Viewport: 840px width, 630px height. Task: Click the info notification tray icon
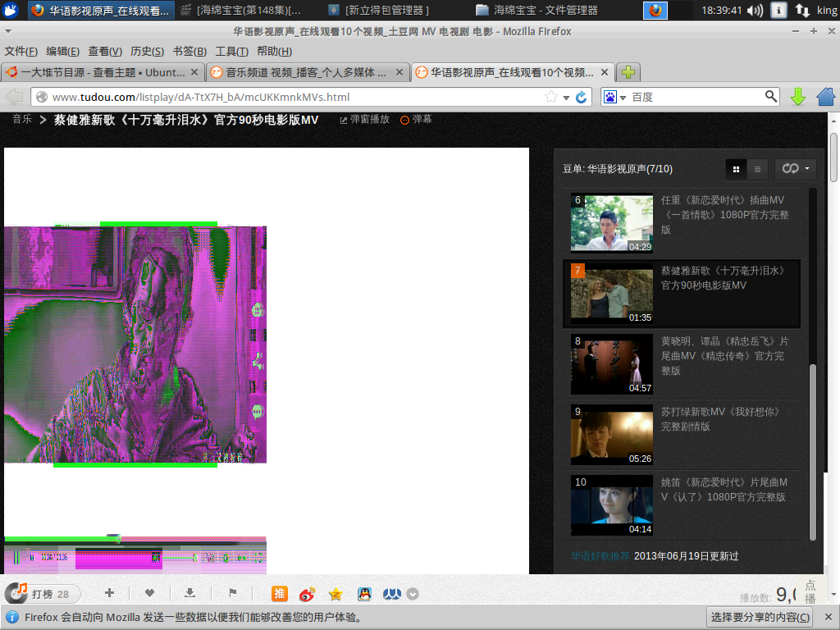point(778,10)
